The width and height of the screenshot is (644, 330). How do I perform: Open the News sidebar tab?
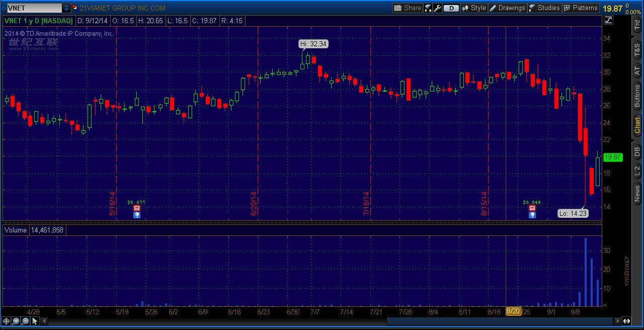(637, 193)
